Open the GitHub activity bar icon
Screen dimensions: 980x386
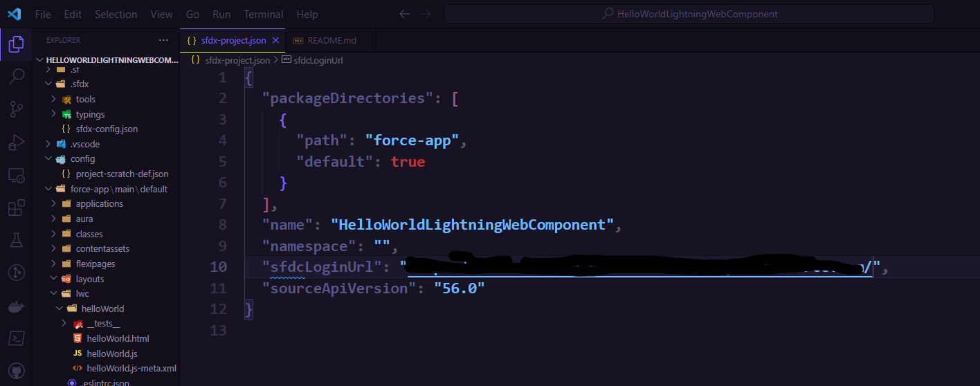coord(16,370)
